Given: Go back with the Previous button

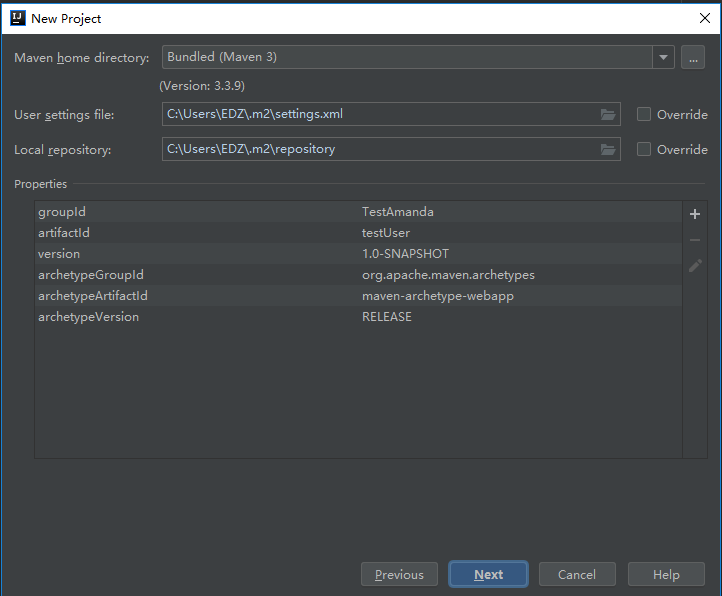Looking at the screenshot, I should click(399, 574).
